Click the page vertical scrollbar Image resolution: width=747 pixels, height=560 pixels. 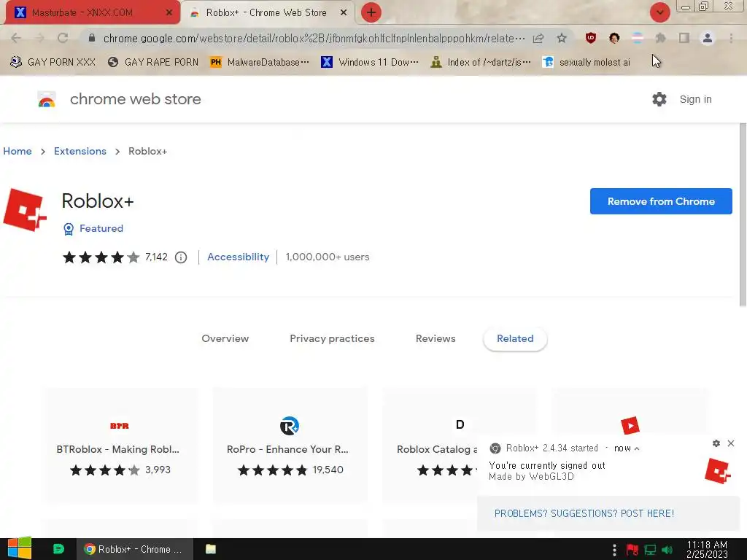[743, 214]
